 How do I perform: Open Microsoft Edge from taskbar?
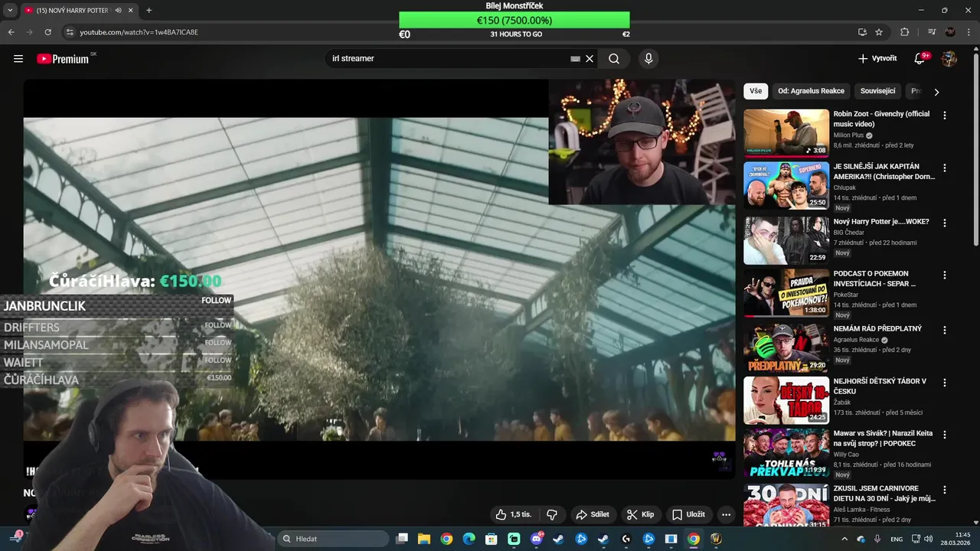(x=469, y=539)
